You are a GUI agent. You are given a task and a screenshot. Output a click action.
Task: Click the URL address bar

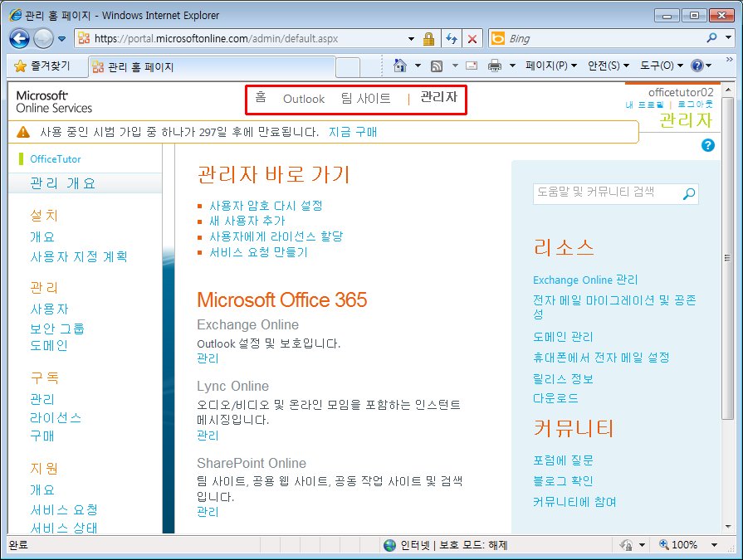click(x=242, y=38)
